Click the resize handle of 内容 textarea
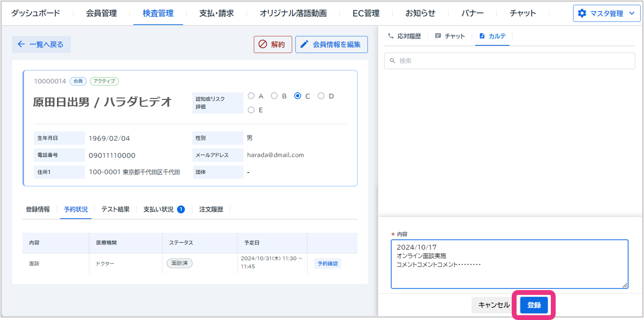The image size is (644, 320). [x=625, y=285]
